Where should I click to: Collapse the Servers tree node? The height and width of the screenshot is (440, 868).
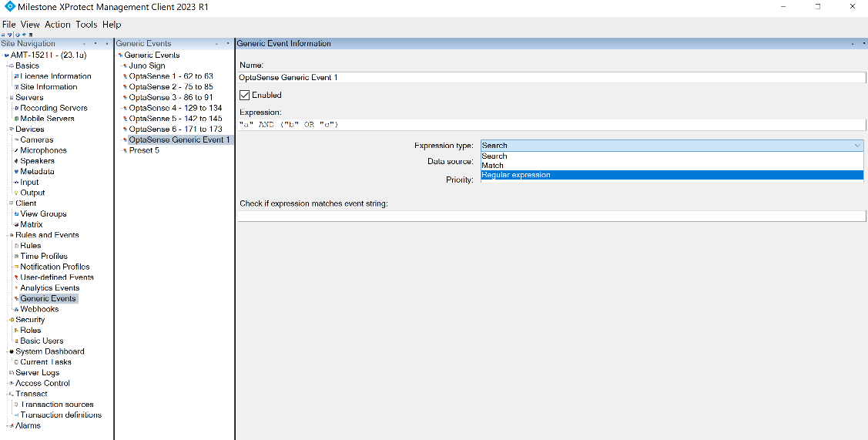click(x=7, y=98)
